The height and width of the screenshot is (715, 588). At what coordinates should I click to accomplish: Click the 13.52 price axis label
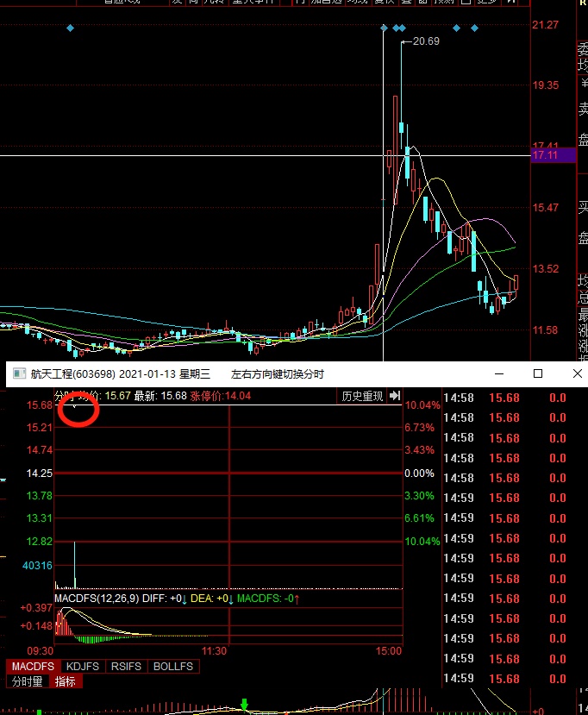pyautogui.click(x=546, y=269)
